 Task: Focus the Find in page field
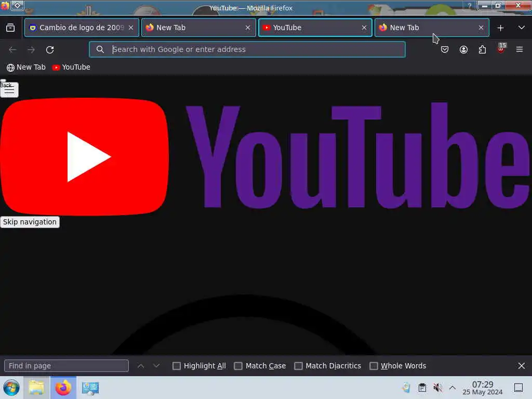(66, 366)
